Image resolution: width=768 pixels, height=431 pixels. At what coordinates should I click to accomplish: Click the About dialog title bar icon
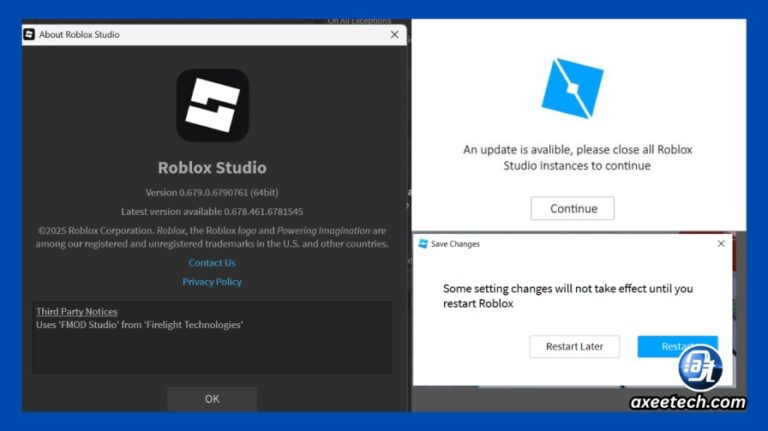29,34
